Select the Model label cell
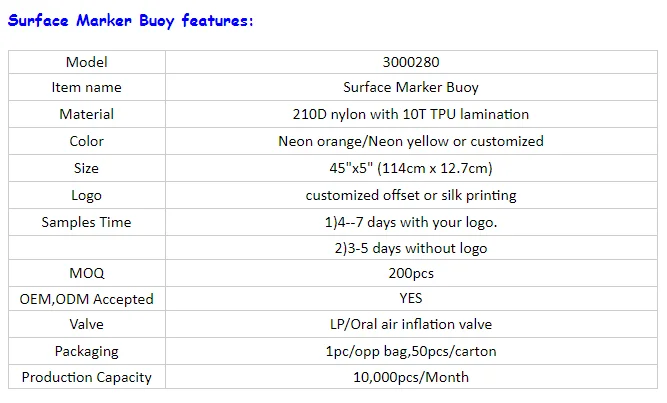 pyautogui.click(x=86, y=62)
